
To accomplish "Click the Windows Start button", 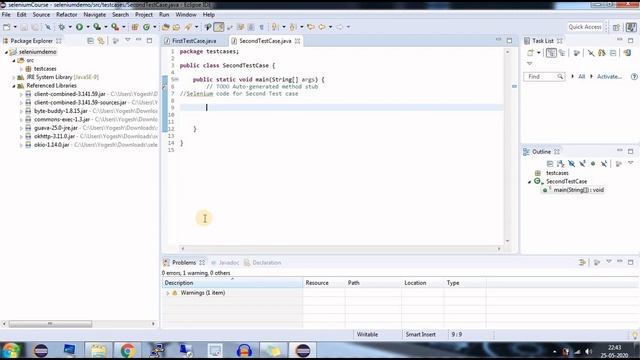I will tap(11, 350).
